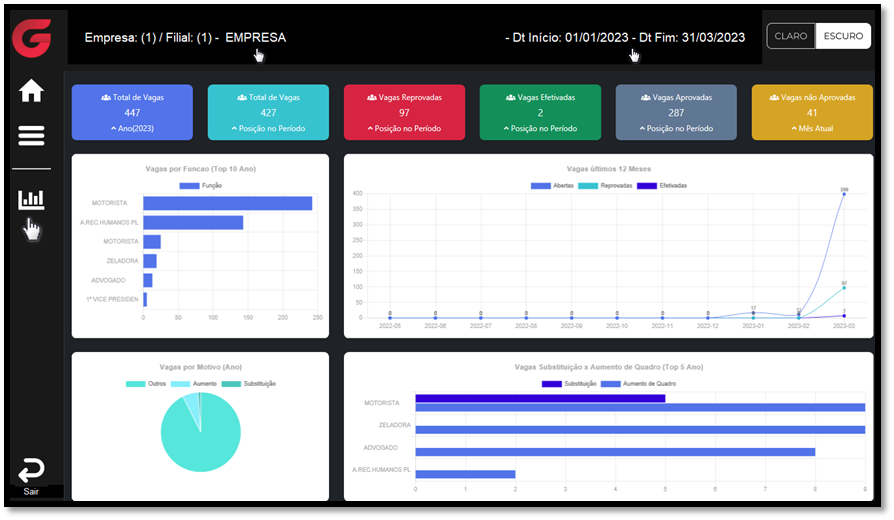Open the teal Total de Vagas 427 card
Image resolution: width=894 pixels, height=520 pixels.
268,112
